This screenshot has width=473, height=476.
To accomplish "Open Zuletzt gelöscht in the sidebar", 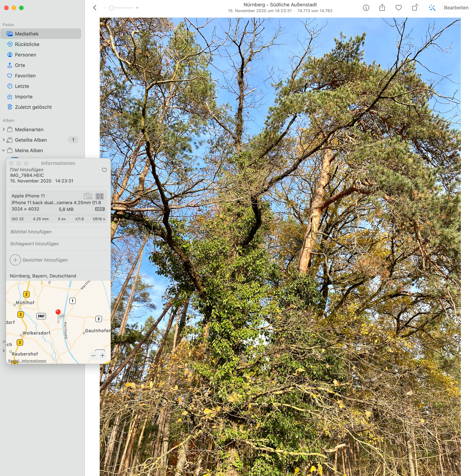I will (33, 107).
